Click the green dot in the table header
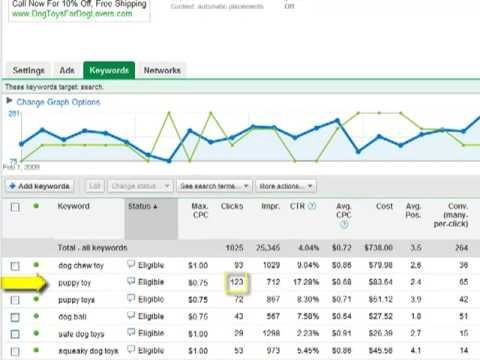 coord(36,206)
